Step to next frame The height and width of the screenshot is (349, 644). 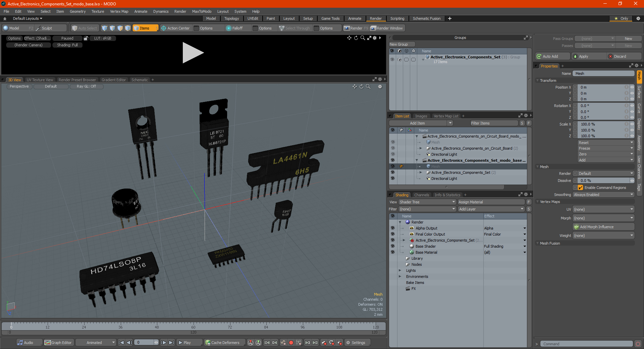coord(163,343)
